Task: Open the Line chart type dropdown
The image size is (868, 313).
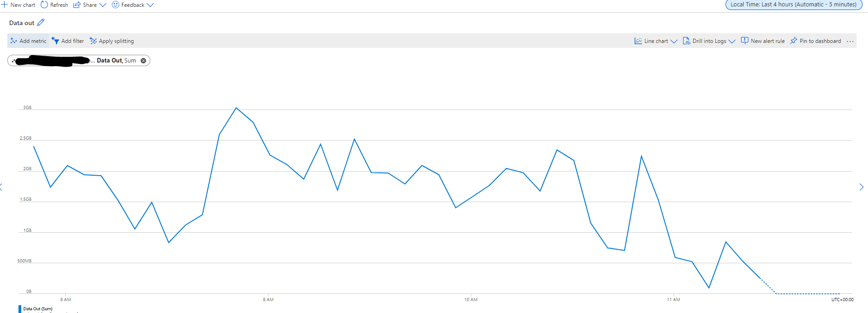Action: tap(674, 41)
